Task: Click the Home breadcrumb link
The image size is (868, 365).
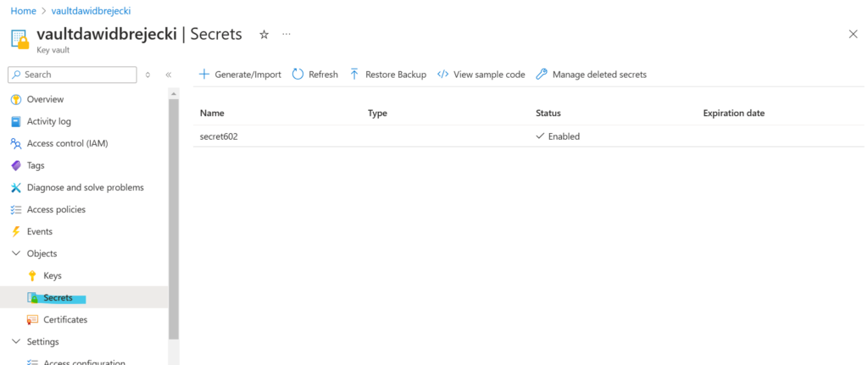Action: point(23,10)
